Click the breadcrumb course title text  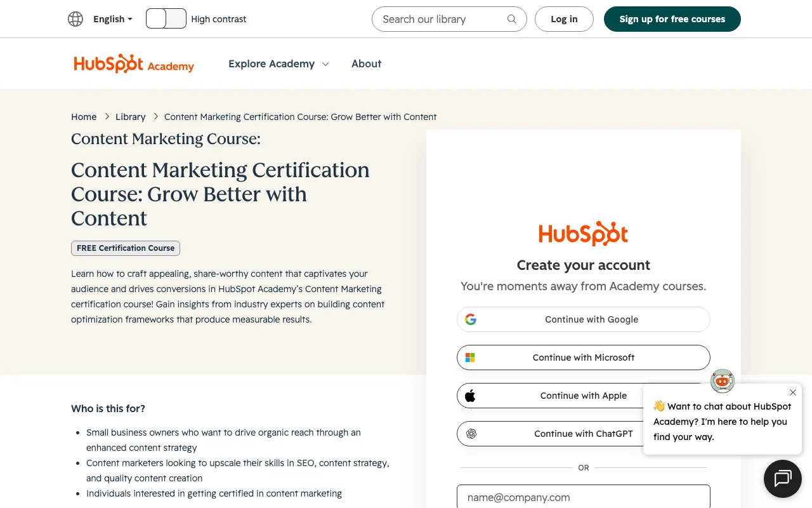301,117
